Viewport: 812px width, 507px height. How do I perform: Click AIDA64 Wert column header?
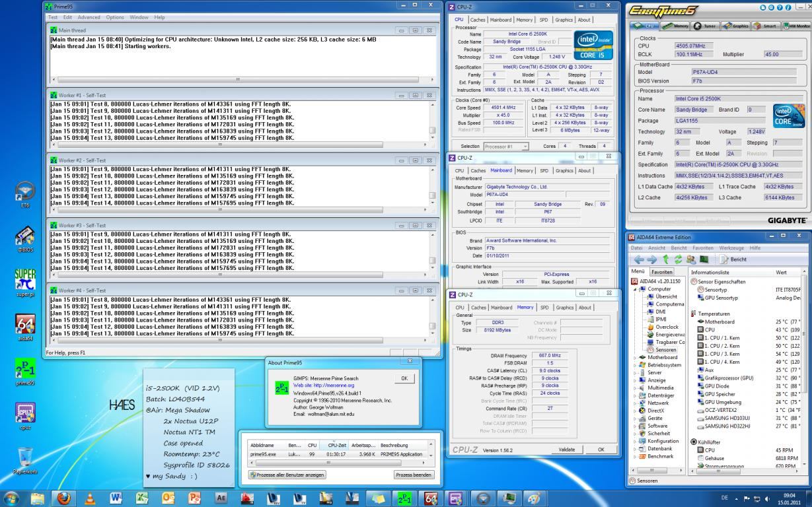click(x=786, y=272)
